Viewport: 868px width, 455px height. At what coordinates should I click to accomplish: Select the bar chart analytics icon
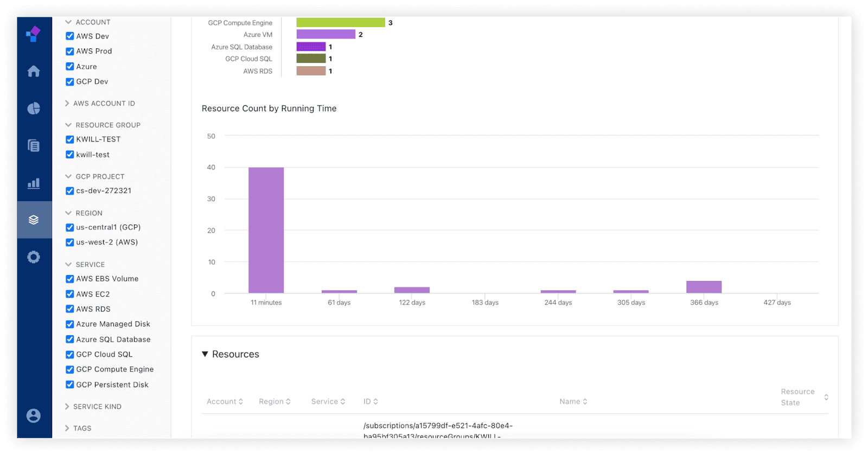[x=34, y=183]
